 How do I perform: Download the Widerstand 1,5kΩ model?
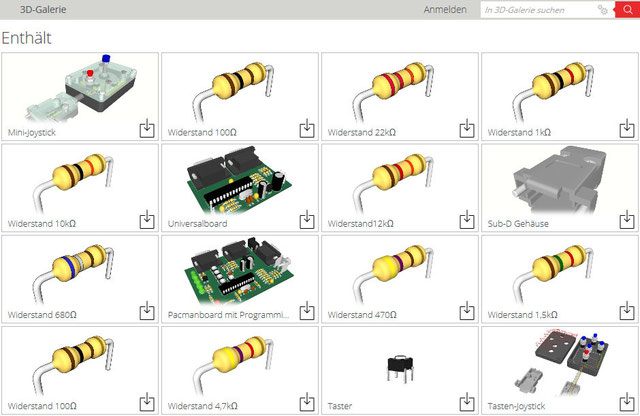click(627, 311)
